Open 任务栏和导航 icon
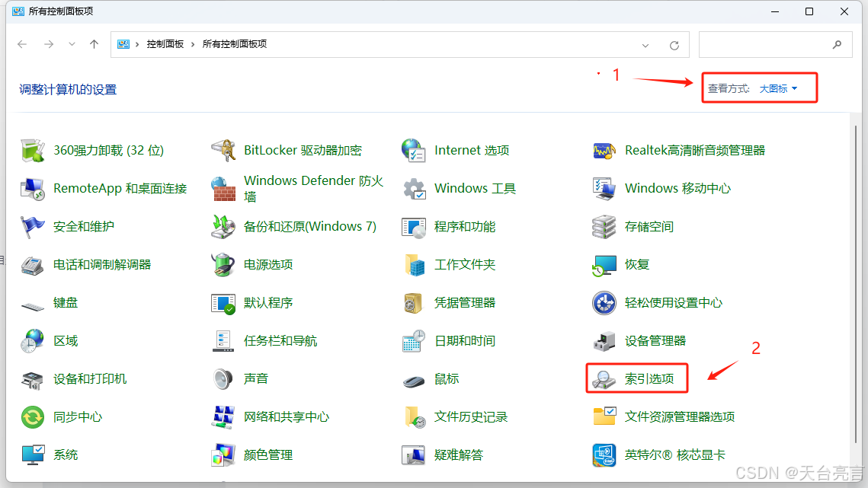The height and width of the screenshot is (488, 868). (223, 341)
